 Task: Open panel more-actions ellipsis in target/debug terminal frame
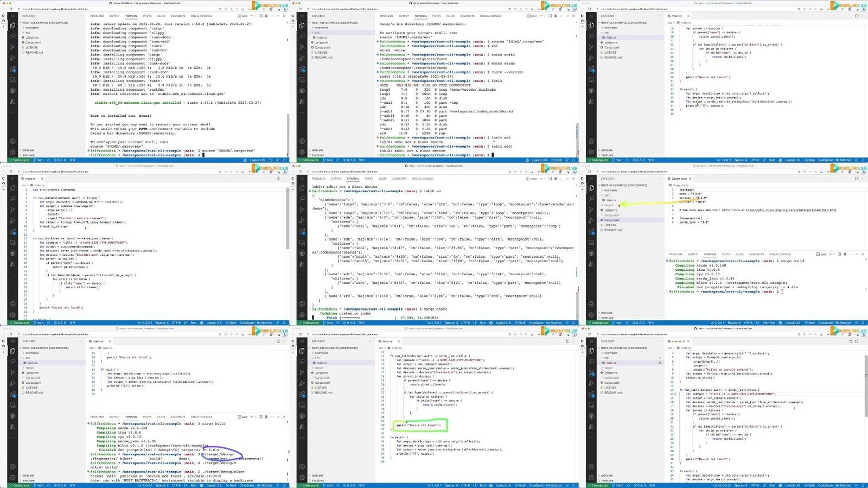pos(271,417)
